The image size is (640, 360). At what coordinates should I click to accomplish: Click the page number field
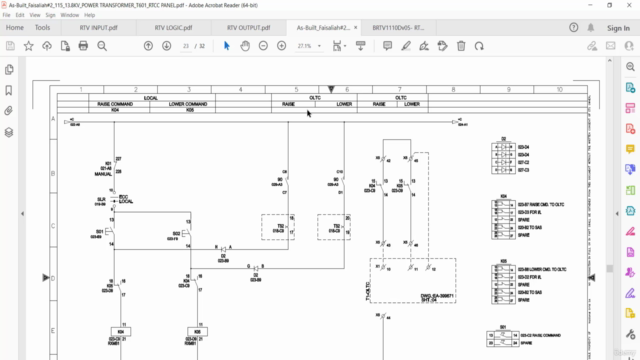coord(186,46)
